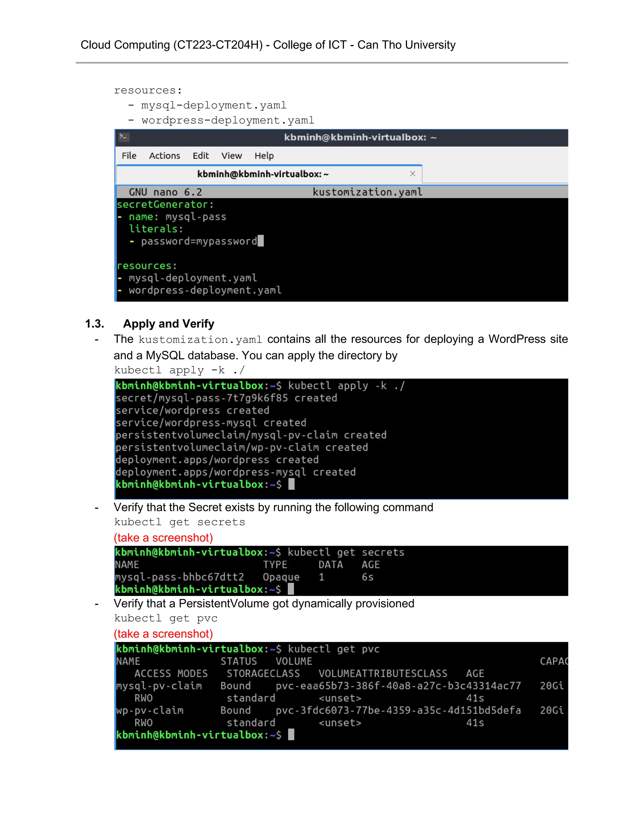The height and width of the screenshot is (833, 644).
Task: Click the 'kubectl get pvc' command text
Action: tap(166, 618)
